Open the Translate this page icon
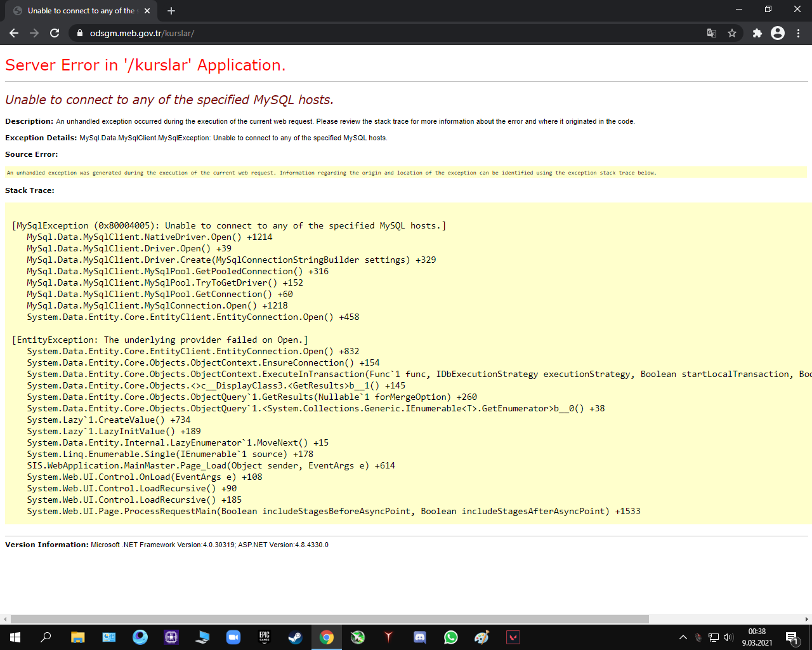 [712, 33]
